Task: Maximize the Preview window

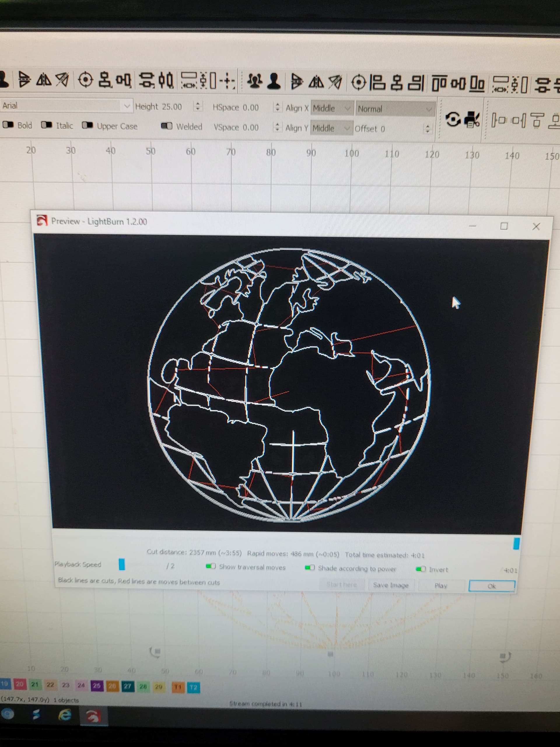Action: tap(504, 226)
